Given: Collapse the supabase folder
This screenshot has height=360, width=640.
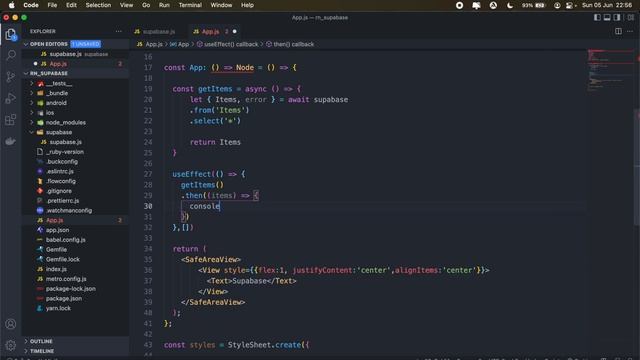Looking at the screenshot, I should coord(59,132).
